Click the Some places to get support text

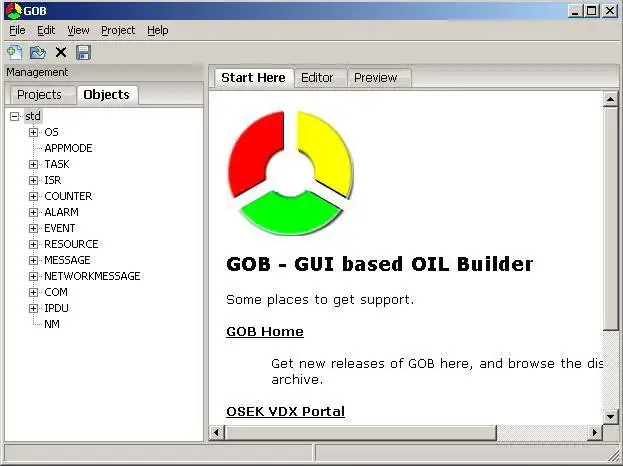[320, 300]
